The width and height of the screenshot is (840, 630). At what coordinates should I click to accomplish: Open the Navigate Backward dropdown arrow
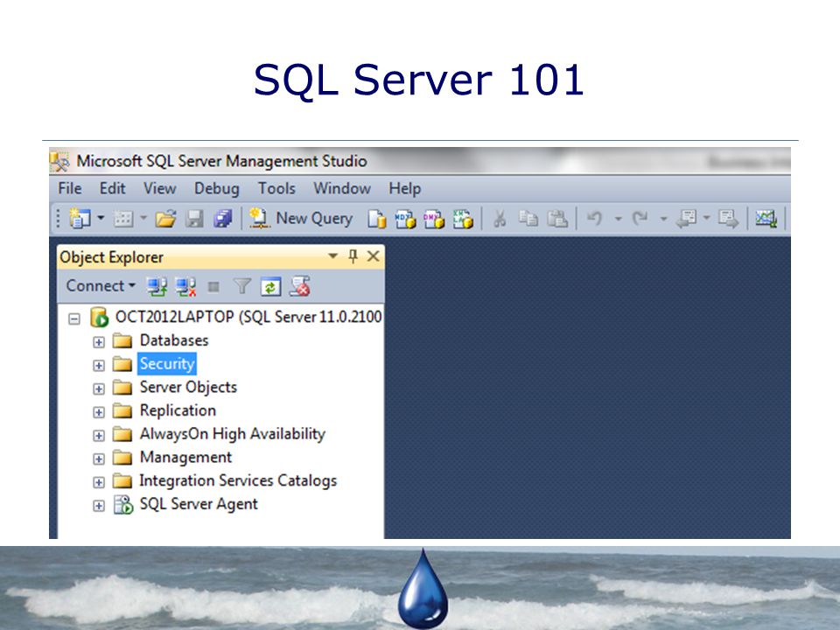tap(707, 218)
